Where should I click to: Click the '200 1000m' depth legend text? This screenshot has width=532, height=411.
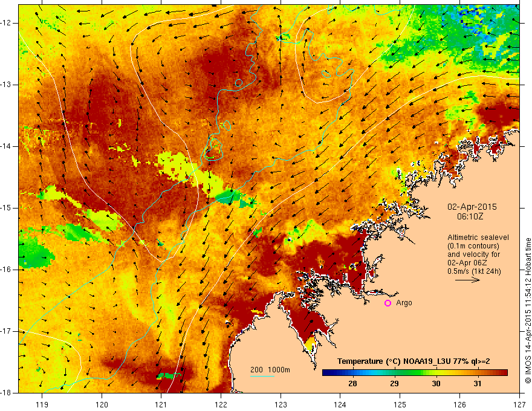tap(270, 370)
